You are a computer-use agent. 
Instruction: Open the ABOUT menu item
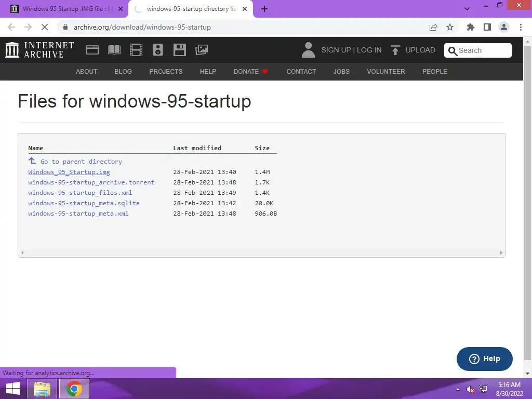[x=87, y=72]
